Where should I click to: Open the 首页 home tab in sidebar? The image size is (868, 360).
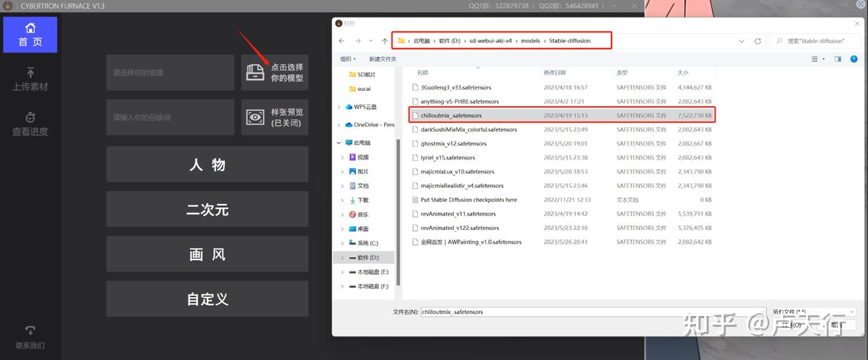[30, 35]
